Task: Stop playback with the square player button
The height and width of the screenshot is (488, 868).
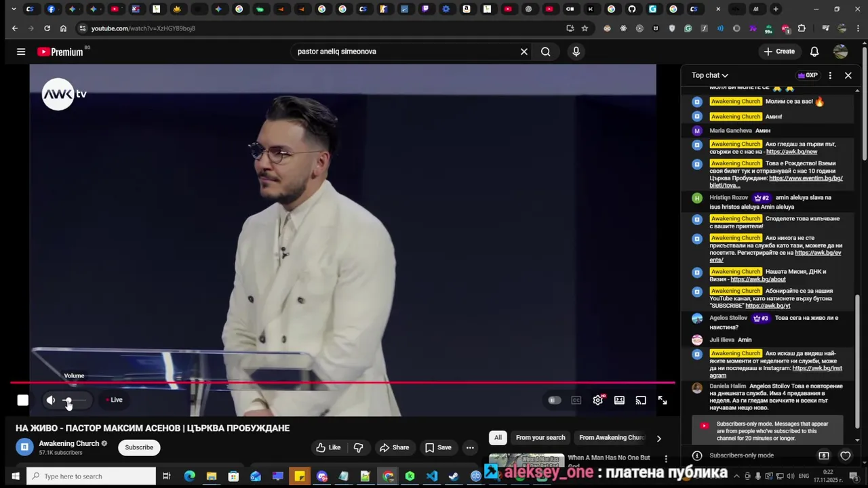Action: click(x=22, y=400)
